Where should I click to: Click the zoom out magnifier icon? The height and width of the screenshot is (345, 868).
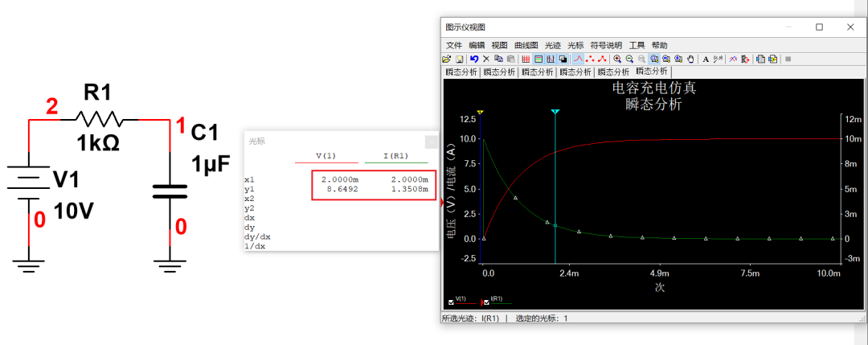tap(629, 59)
